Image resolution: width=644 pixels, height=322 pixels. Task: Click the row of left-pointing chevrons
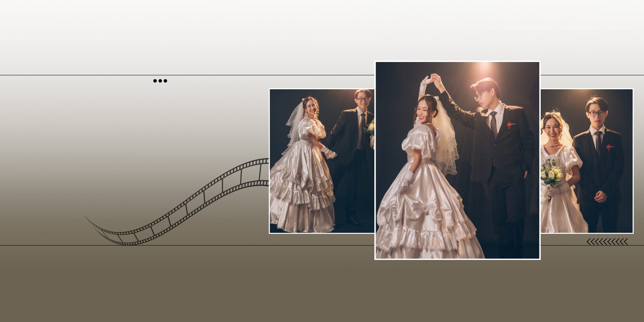point(607,242)
